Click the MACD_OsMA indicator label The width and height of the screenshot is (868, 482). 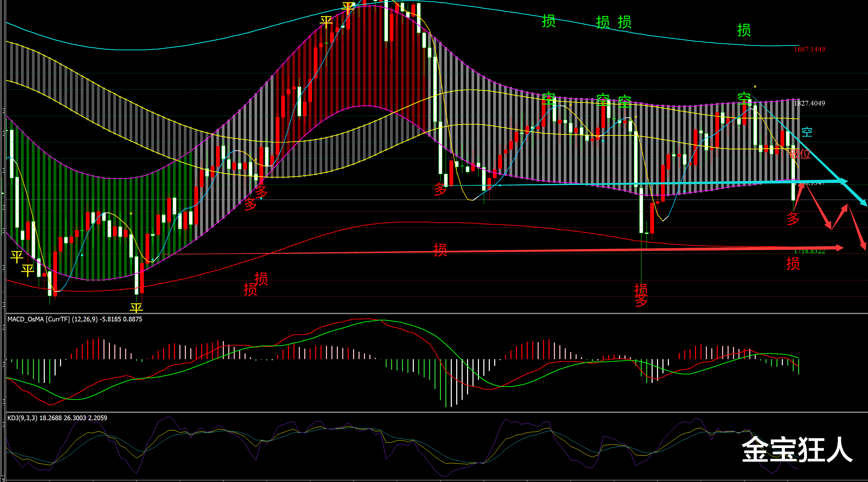pyautogui.click(x=75, y=319)
